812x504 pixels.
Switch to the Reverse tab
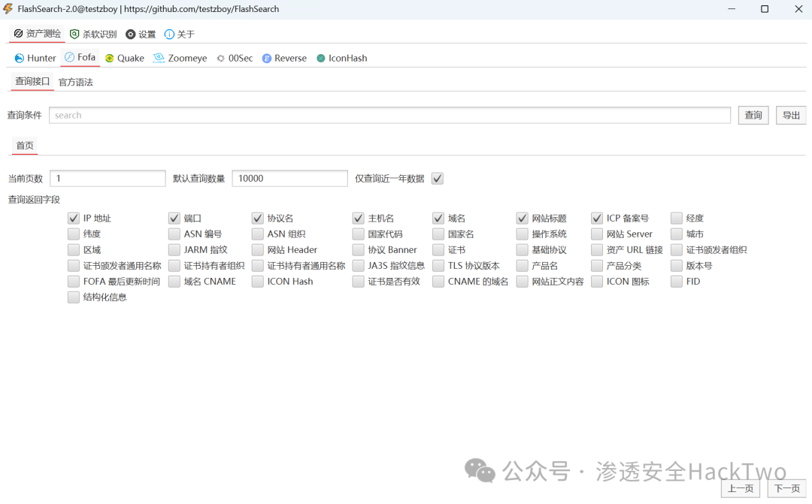[x=284, y=58]
